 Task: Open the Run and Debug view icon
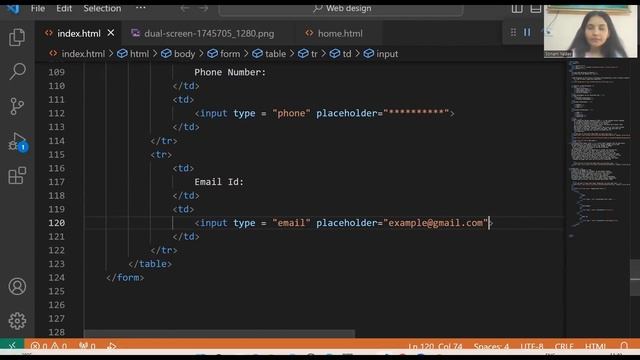[x=18, y=142]
